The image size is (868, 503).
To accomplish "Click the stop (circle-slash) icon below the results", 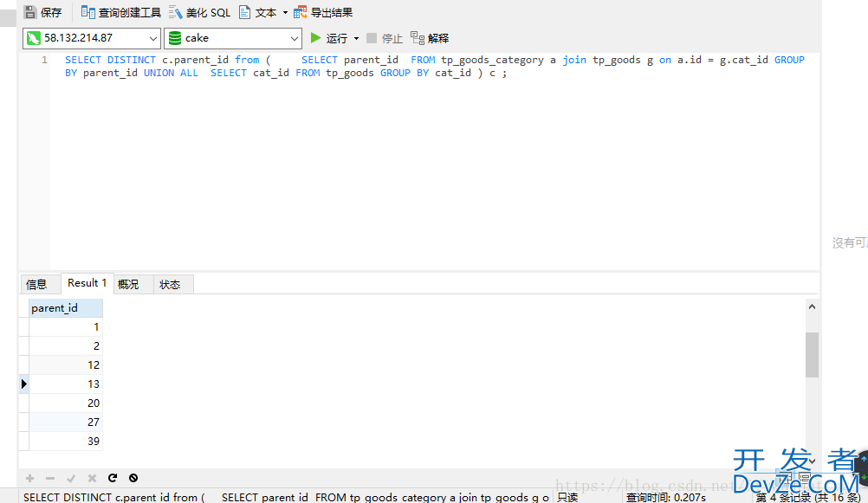I will [133, 478].
